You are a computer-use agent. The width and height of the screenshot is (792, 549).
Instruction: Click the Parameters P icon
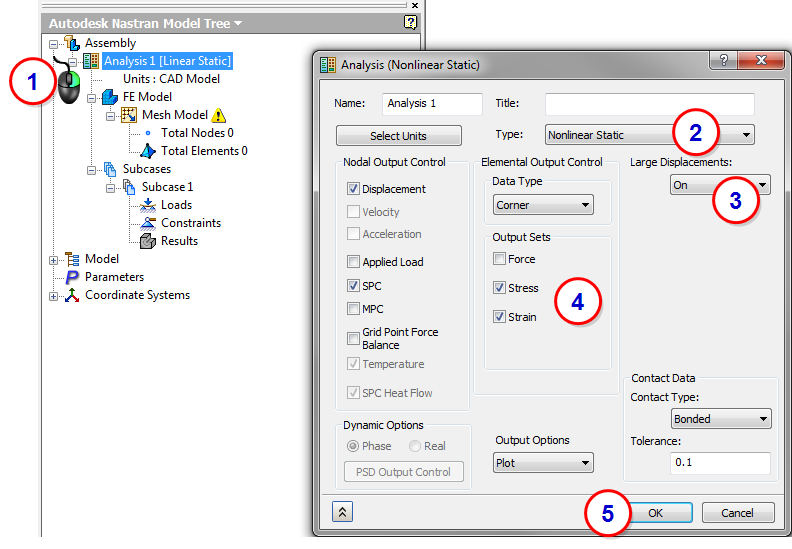click(x=72, y=277)
